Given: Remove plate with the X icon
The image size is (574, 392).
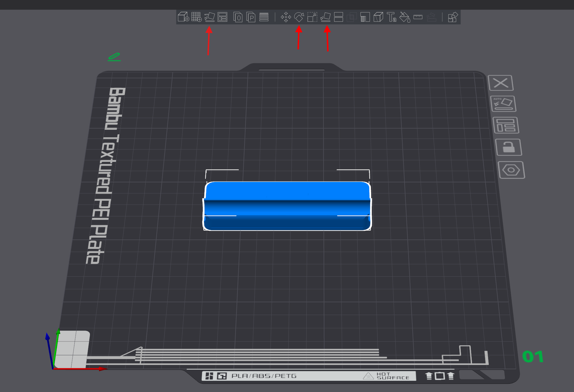Looking at the screenshot, I should point(501,83).
